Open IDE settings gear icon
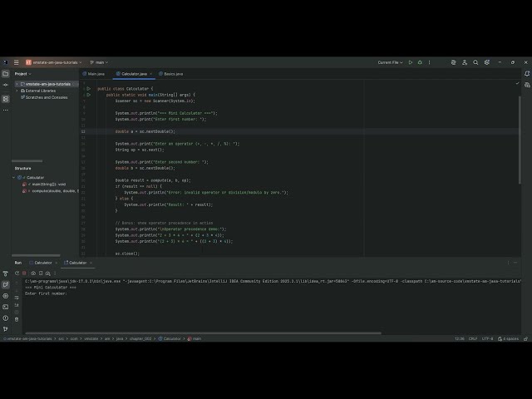The width and height of the screenshot is (532, 399). [x=487, y=62]
